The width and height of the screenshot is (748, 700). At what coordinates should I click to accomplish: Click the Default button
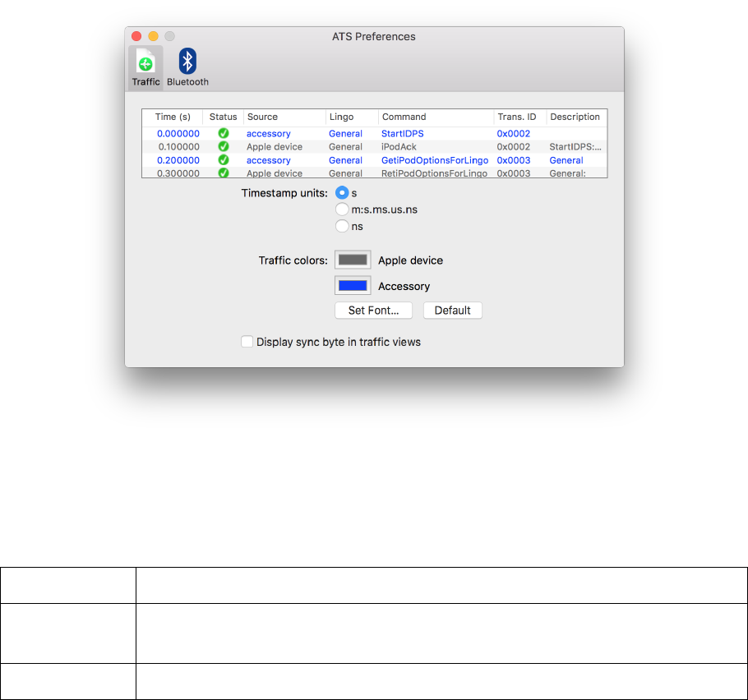[453, 311]
